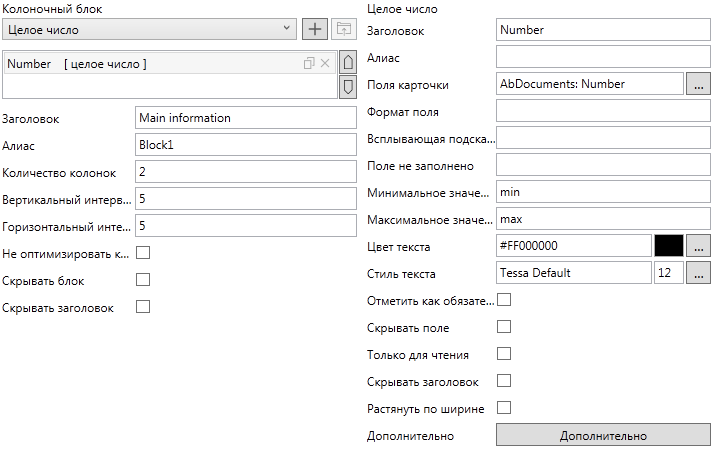Focus the 'Минимальное значение' field containing min
Screen dimensions: 714x450
tap(603, 191)
